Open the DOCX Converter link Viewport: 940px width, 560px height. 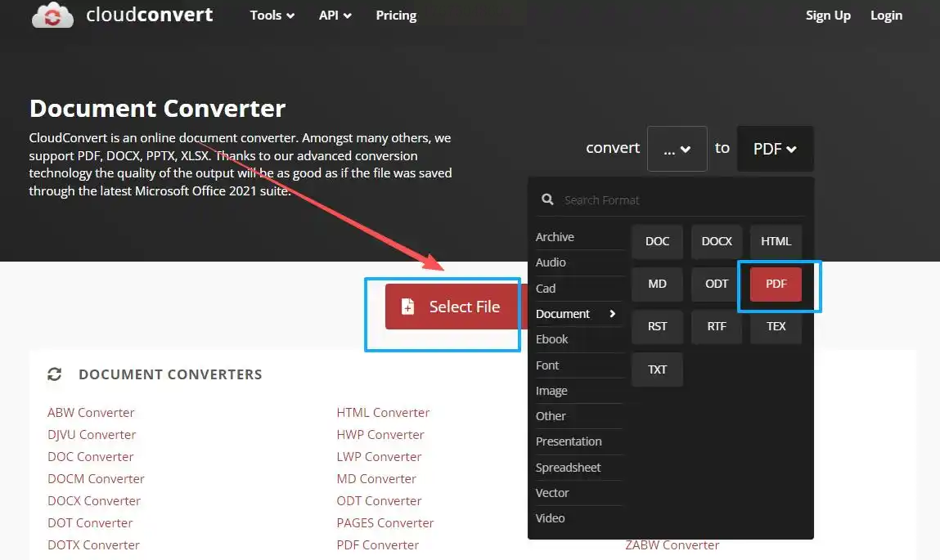point(94,500)
